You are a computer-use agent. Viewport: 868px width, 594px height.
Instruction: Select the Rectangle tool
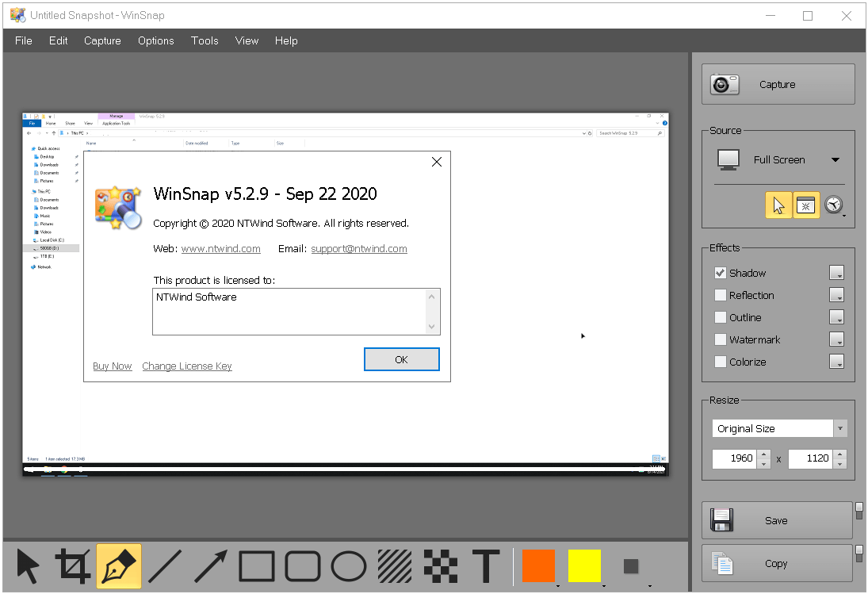coord(256,565)
